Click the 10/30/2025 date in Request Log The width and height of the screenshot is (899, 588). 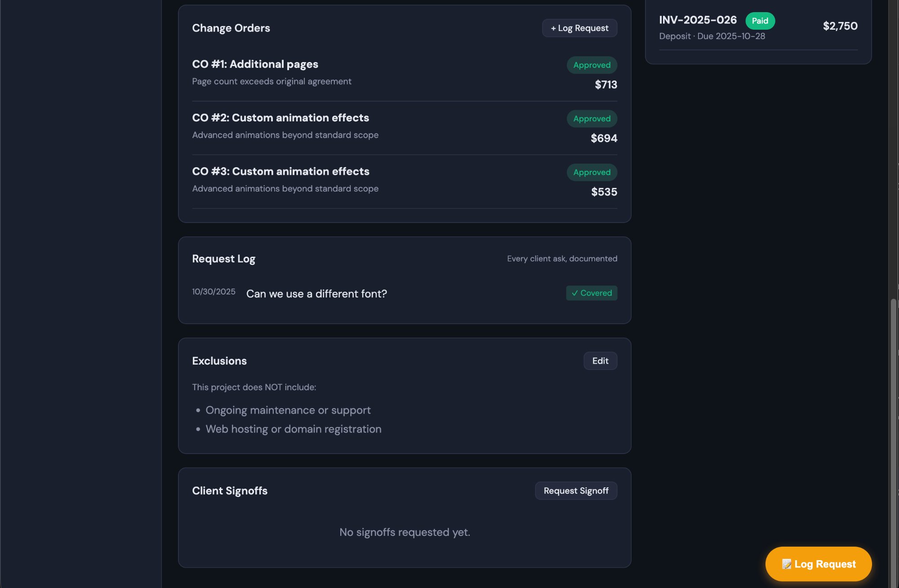click(213, 291)
